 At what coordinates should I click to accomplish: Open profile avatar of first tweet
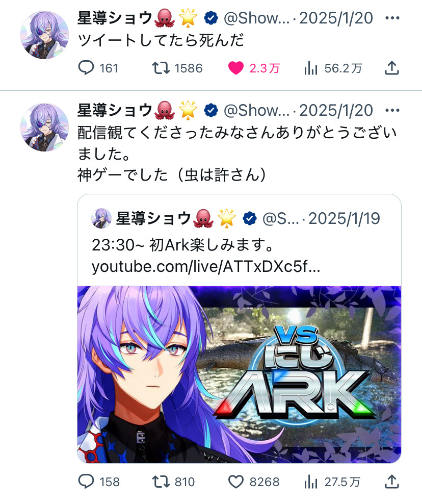tap(45, 35)
